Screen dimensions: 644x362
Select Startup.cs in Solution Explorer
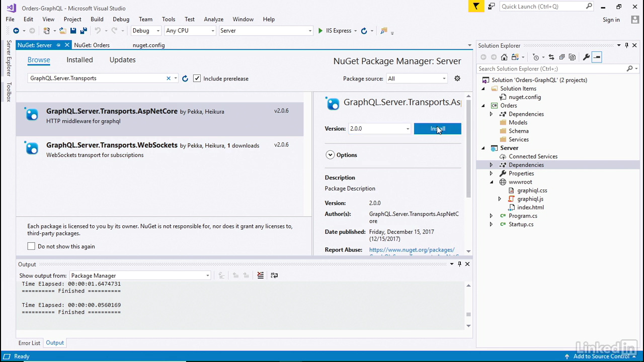point(521,224)
